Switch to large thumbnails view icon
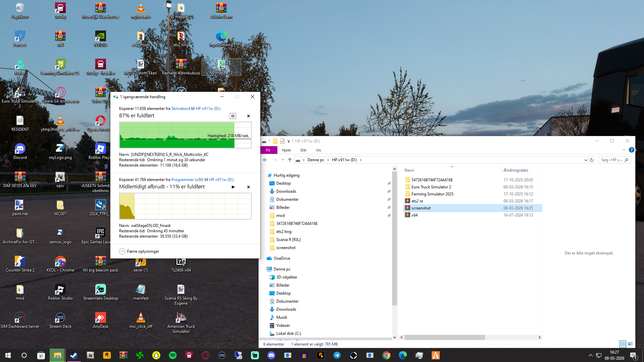The height and width of the screenshot is (362, 644). point(630,344)
